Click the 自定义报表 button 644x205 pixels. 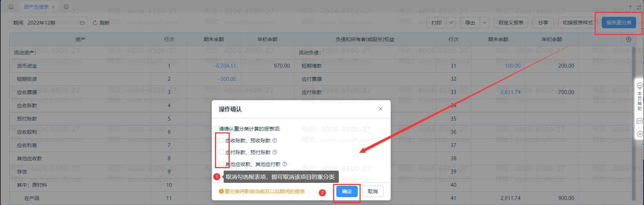[511, 23]
